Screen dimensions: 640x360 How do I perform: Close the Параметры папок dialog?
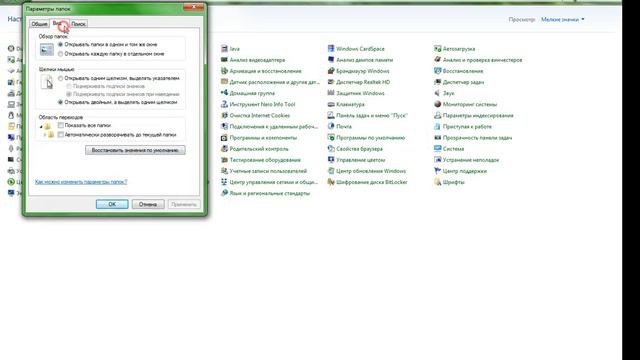[x=193, y=6]
